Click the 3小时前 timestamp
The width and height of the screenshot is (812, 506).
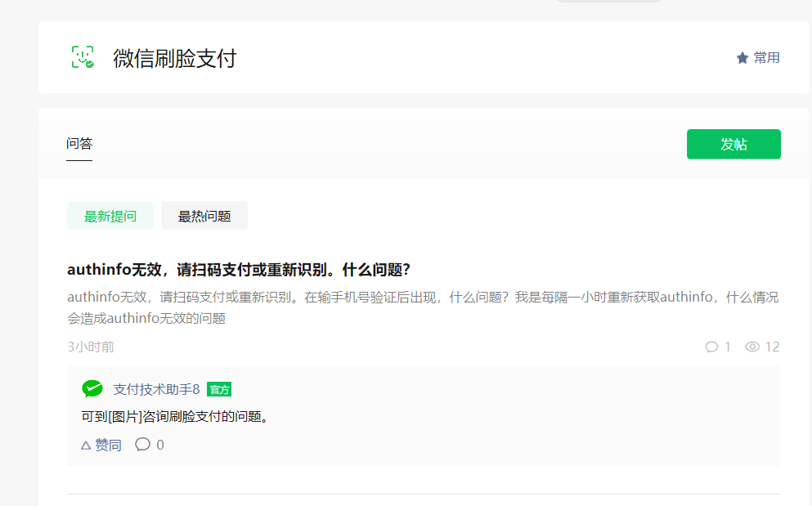(91, 347)
